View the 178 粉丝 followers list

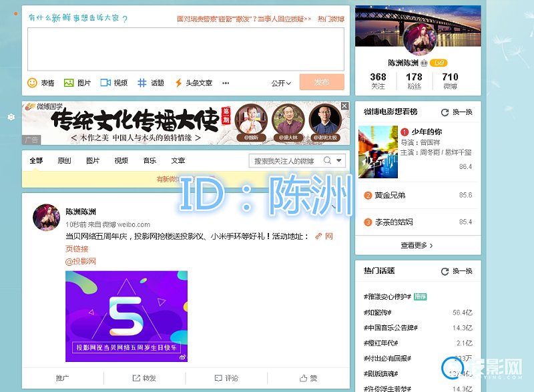click(x=414, y=81)
